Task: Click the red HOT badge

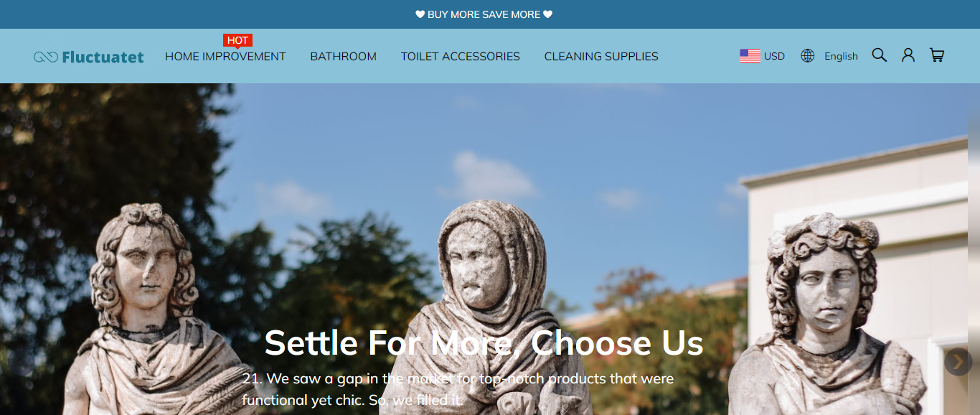Action: 237,41
